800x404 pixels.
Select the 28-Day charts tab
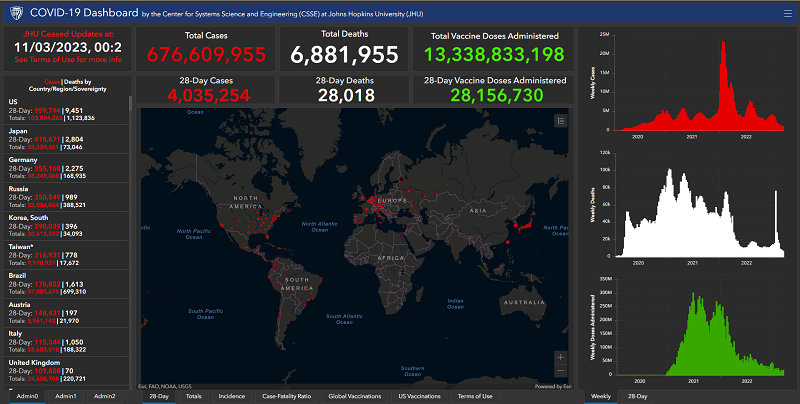tap(637, 396)
